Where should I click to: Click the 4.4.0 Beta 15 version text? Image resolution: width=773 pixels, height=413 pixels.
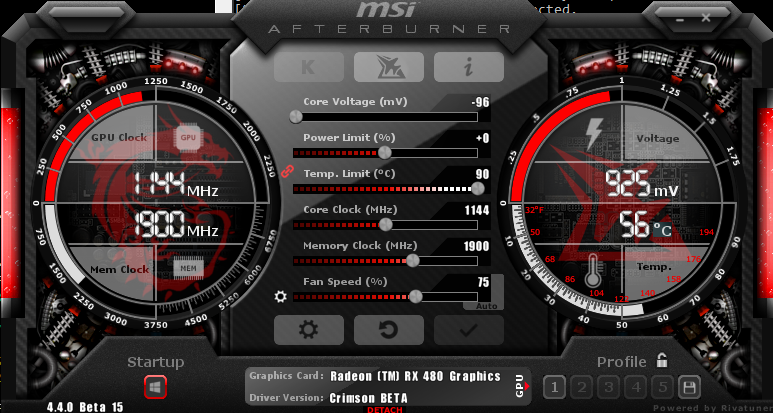[x=85, y=407]
